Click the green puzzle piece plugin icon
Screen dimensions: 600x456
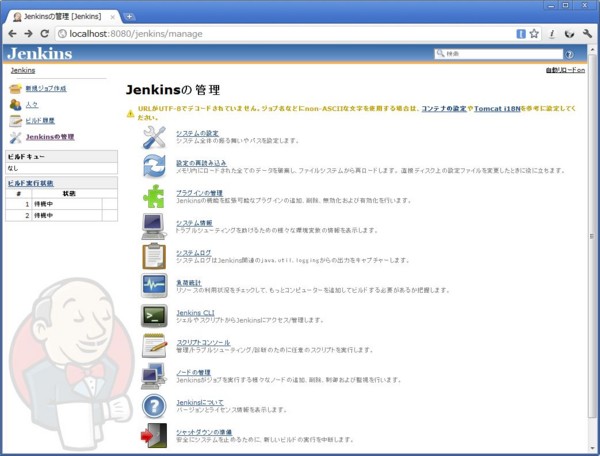click(154, 196)
